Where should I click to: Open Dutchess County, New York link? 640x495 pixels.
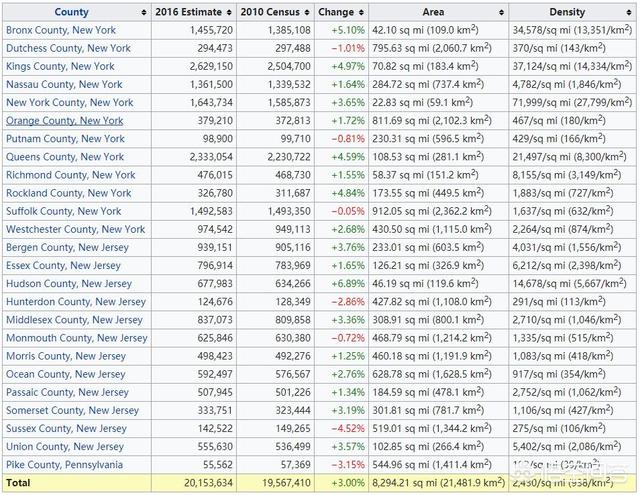pos(68,48)
